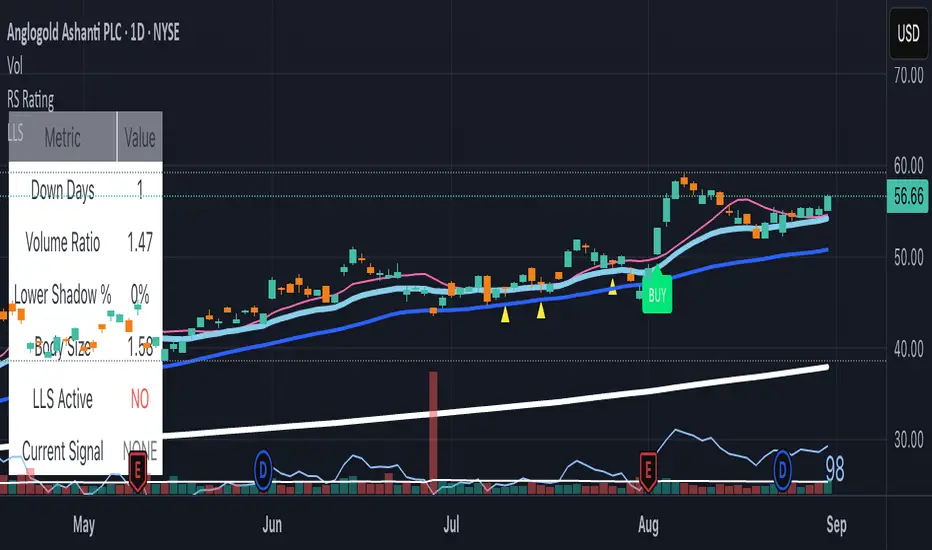Click the 70.00 price axis label
932x550 pixels.
tap(909, 76)
